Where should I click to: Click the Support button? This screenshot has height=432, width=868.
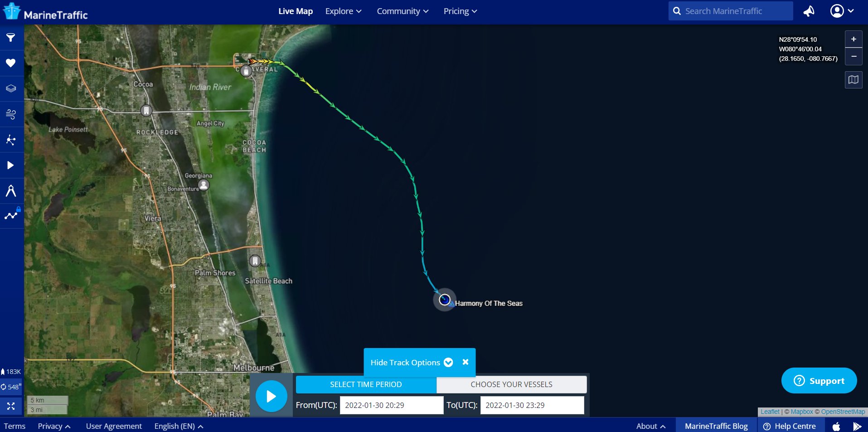pos(819,381)
